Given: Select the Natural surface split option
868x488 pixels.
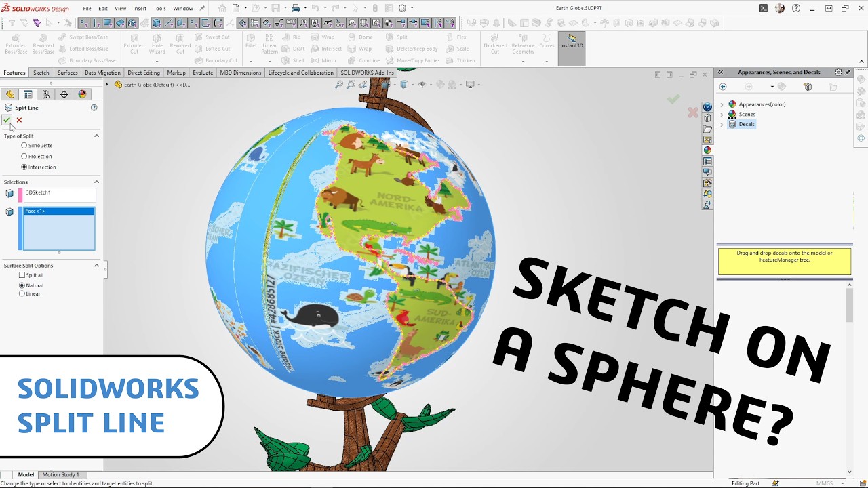Looking at the screenshot, I should pyautogui.click(x=22, y=285).
